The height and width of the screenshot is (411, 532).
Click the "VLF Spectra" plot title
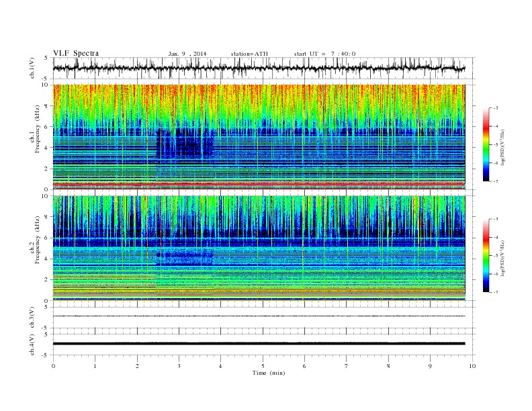76,53
